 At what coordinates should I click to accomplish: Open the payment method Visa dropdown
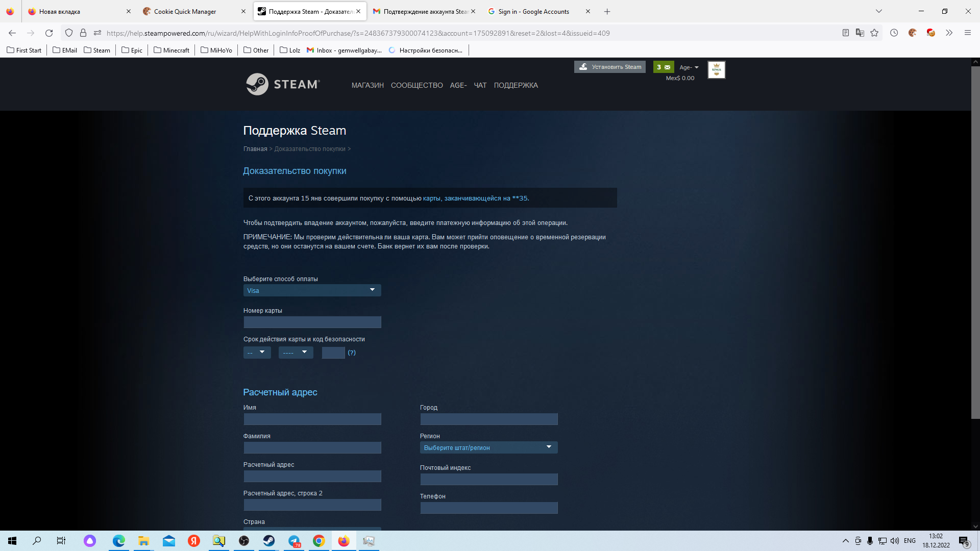[x=312, y=290]
